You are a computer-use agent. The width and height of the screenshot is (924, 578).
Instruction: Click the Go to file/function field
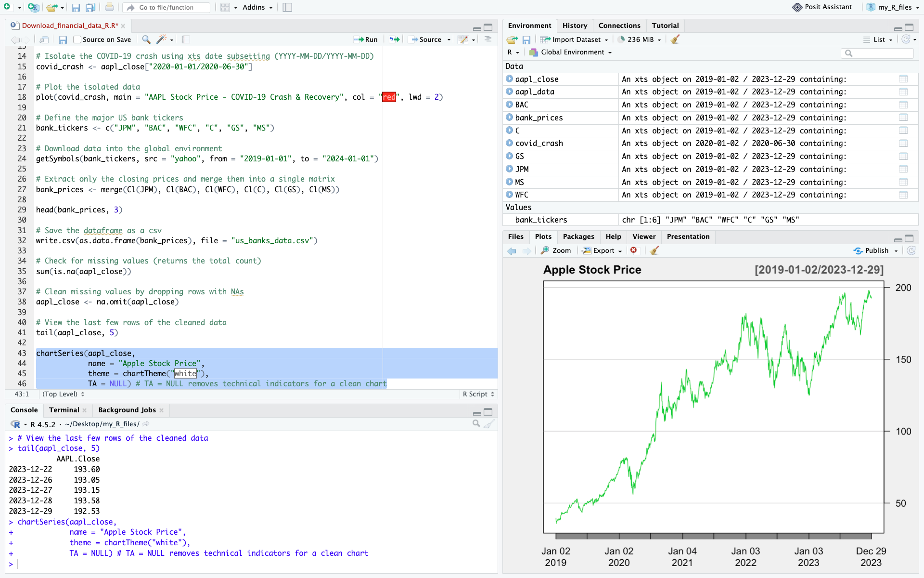167,7
